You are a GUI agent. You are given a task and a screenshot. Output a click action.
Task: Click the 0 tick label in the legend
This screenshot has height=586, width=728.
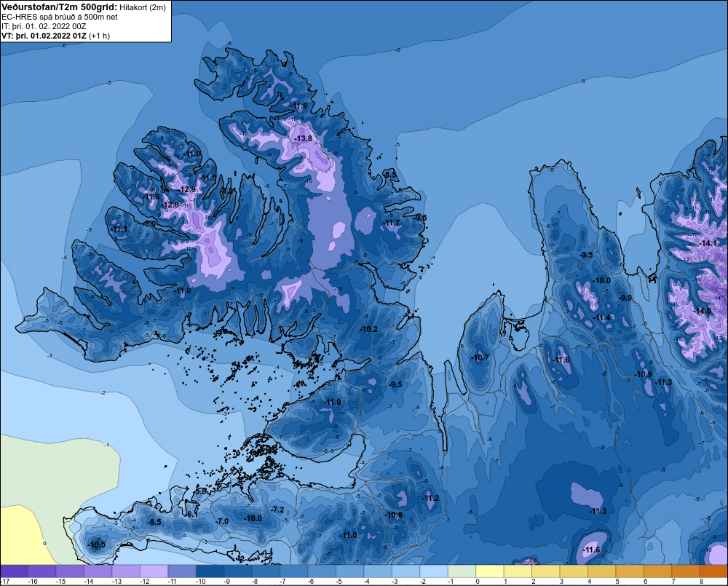pos(478,582)
